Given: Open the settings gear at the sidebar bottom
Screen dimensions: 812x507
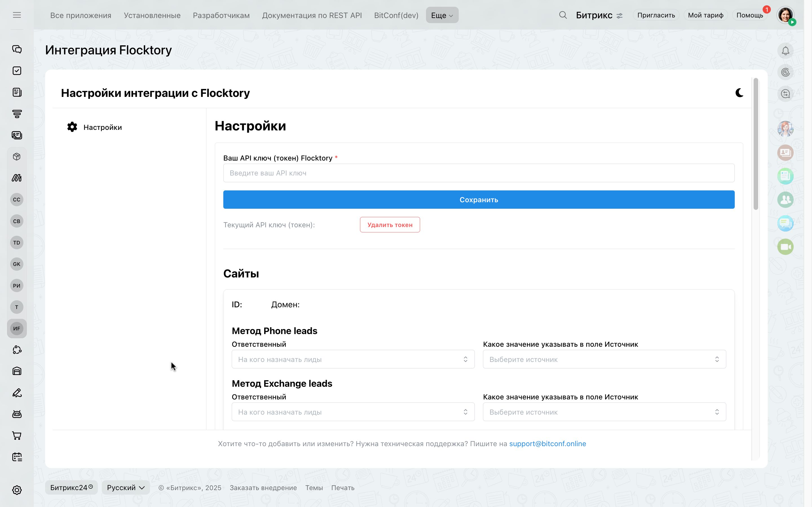Looking at the screenshot, I should click(x=17, y=490).
